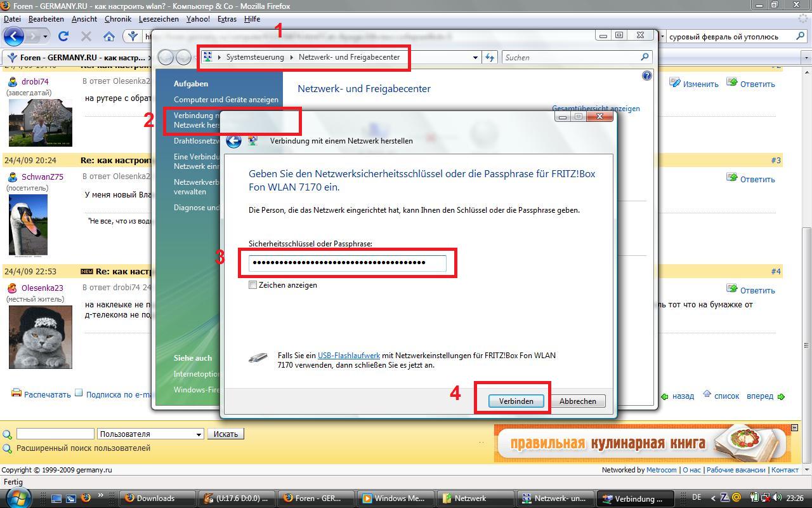Click the user search text field
Image resolution: width=812 pixels, height=508 pixels.
(55, 434)
